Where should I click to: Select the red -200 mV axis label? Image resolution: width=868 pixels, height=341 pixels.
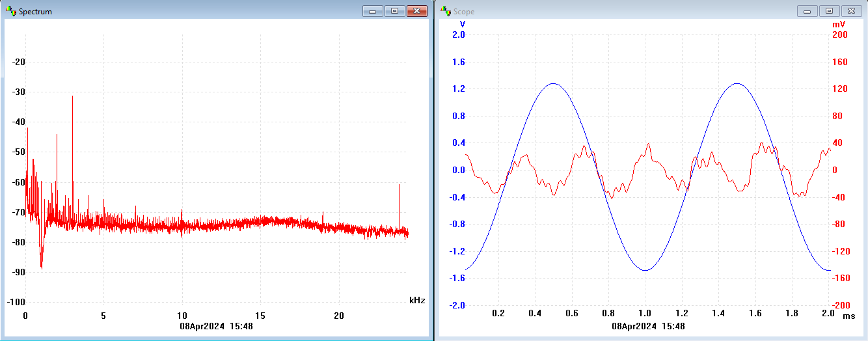coord(842,305)
